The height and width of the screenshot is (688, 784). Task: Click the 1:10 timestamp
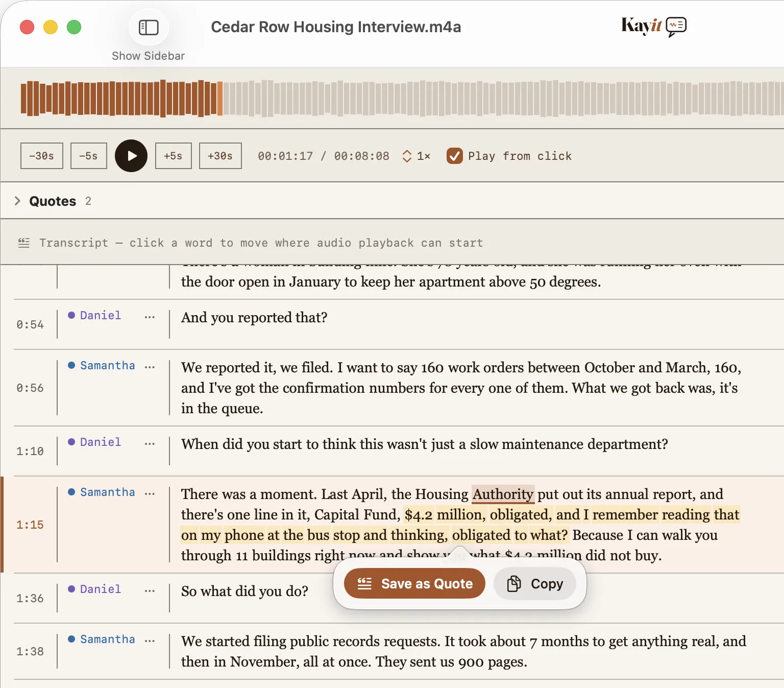(x=30, y=452)
